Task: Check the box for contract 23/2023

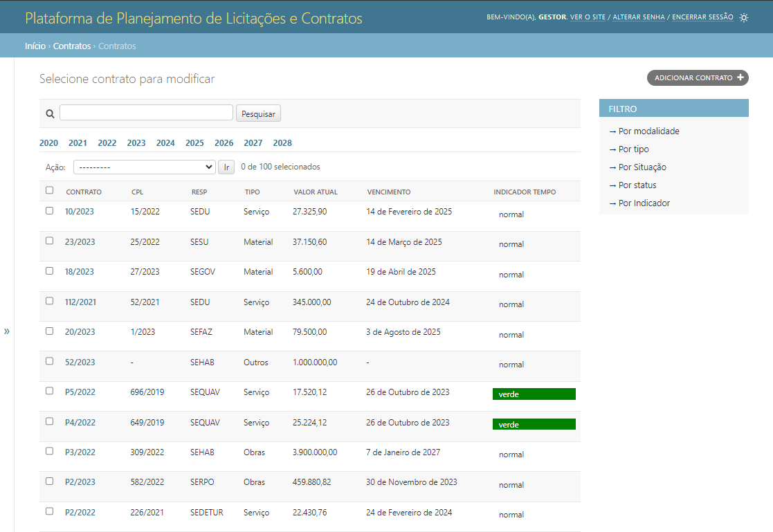Action: tap(49, 241)
